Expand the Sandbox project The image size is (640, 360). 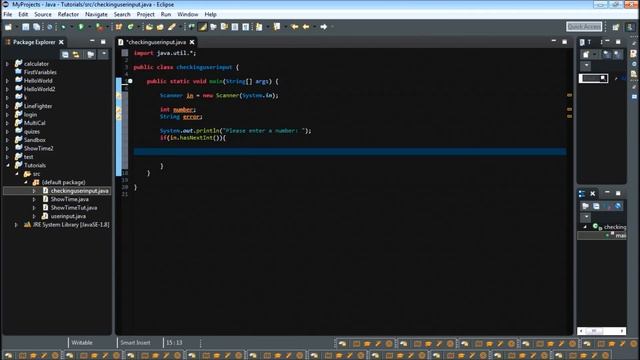(x=7, y=140)
